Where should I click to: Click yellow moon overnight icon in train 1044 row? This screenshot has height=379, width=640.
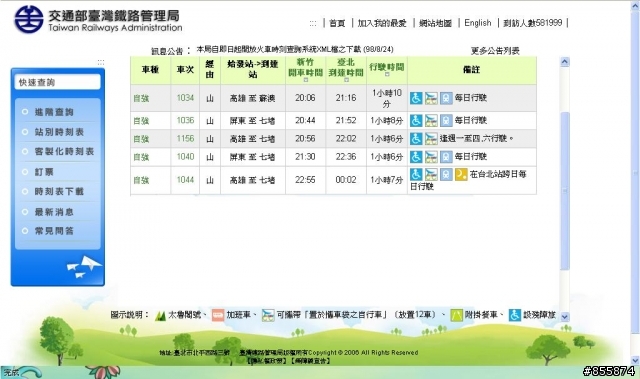[461, 174]
